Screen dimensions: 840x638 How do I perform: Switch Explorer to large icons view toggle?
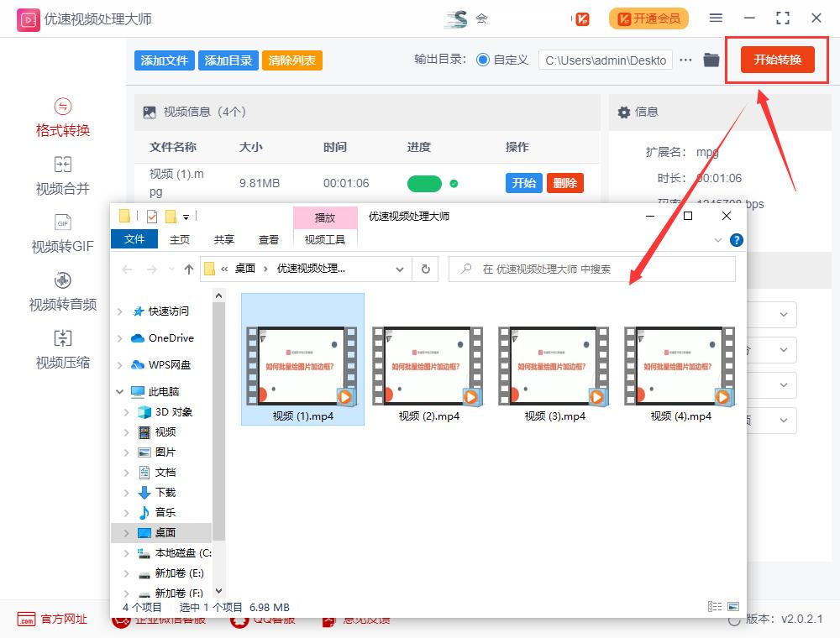coord(734,606)
